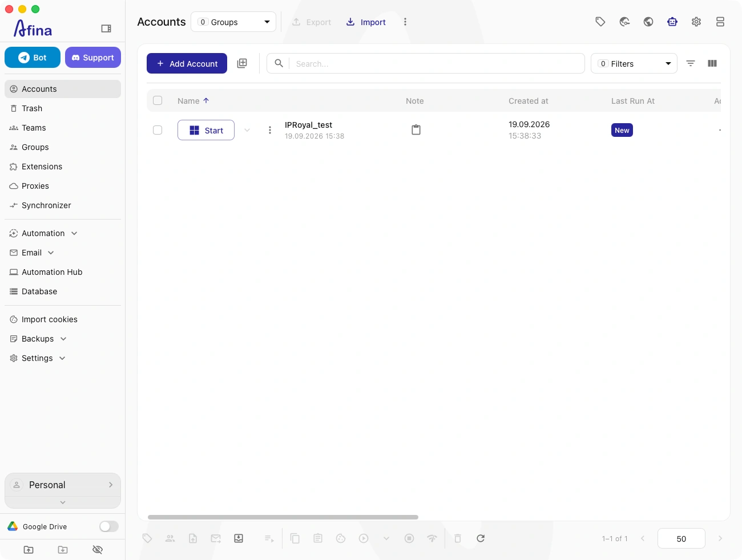Check the select-all checkbox in table header
The height and width of the screenshot is (560, 742).
tap(158, 100)
